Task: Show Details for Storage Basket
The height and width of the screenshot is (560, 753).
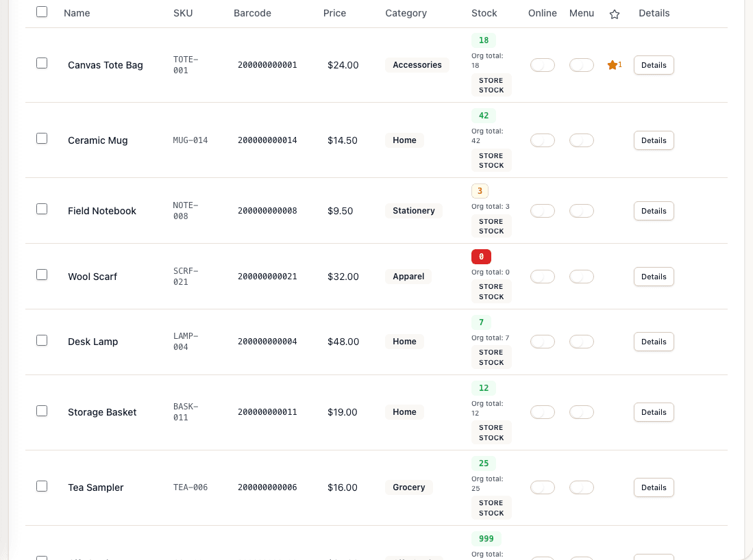Action: (x=654, y=413)
